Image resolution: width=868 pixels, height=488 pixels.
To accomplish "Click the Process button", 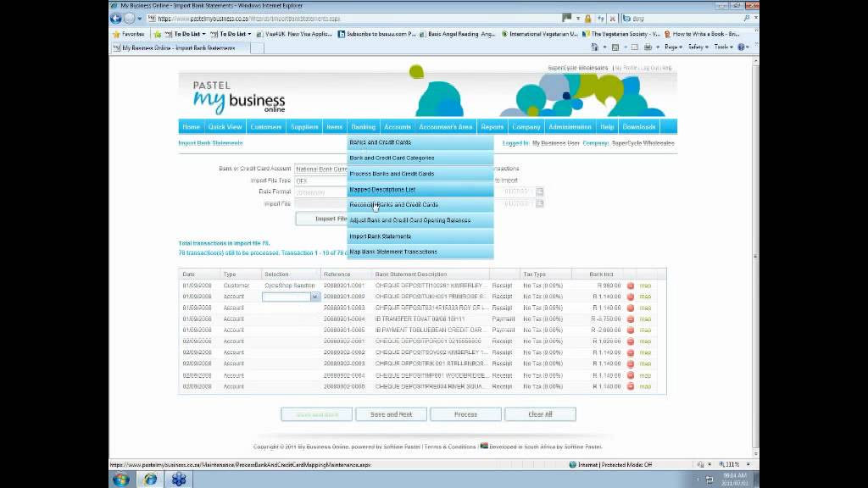I will coord(465,414).
